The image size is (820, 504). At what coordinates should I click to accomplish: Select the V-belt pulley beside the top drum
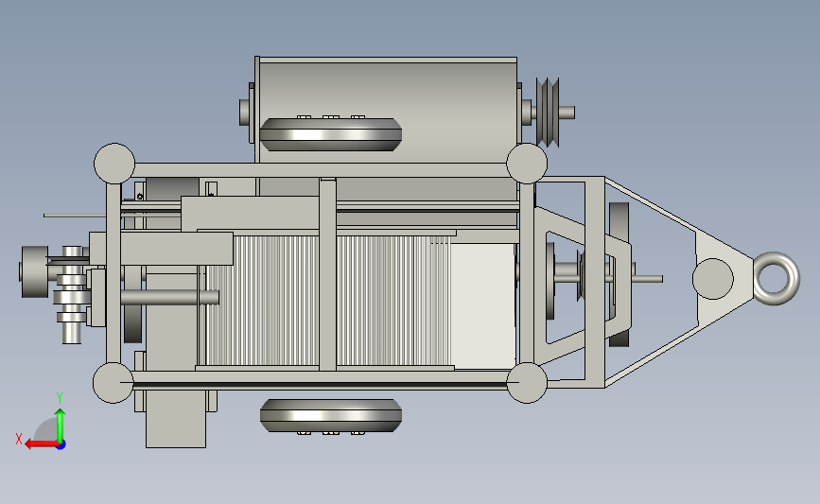point(548,113)
